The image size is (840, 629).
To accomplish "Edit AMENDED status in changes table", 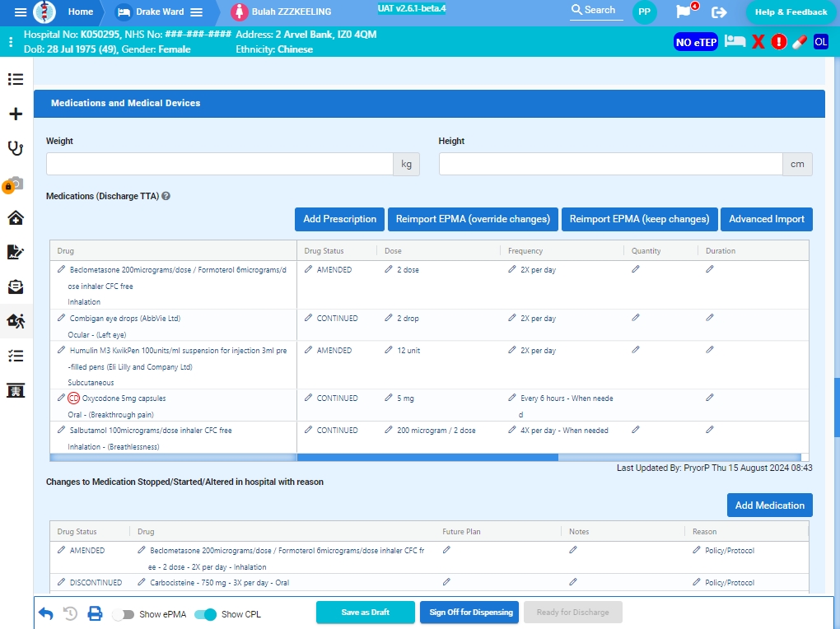I will click(x=61, y=550).
